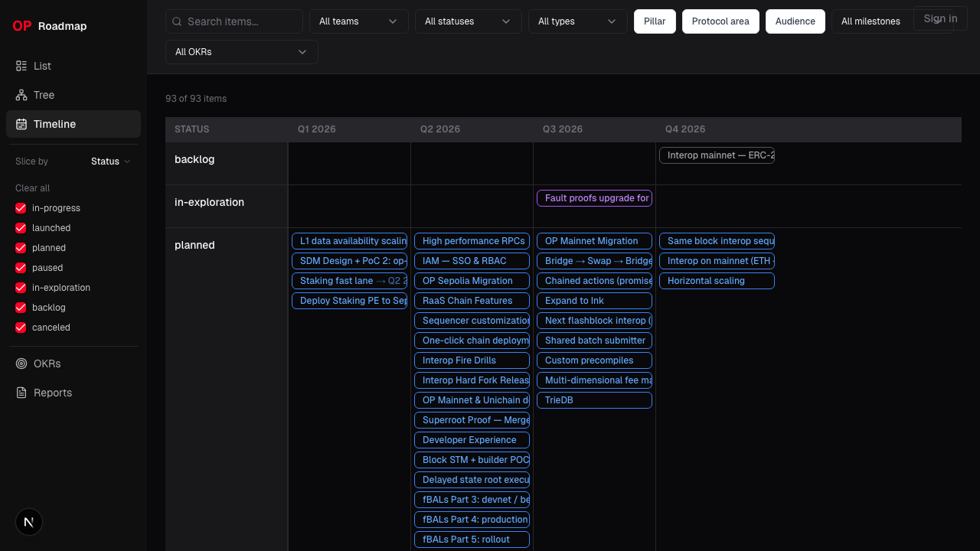The image size is (980, 551).
Task: Click the search magnifier icon
Action: pos(178,21)
